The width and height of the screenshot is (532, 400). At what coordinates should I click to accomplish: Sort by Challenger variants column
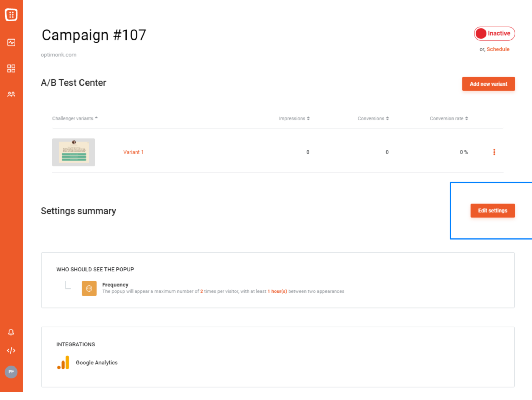(75, 119)
